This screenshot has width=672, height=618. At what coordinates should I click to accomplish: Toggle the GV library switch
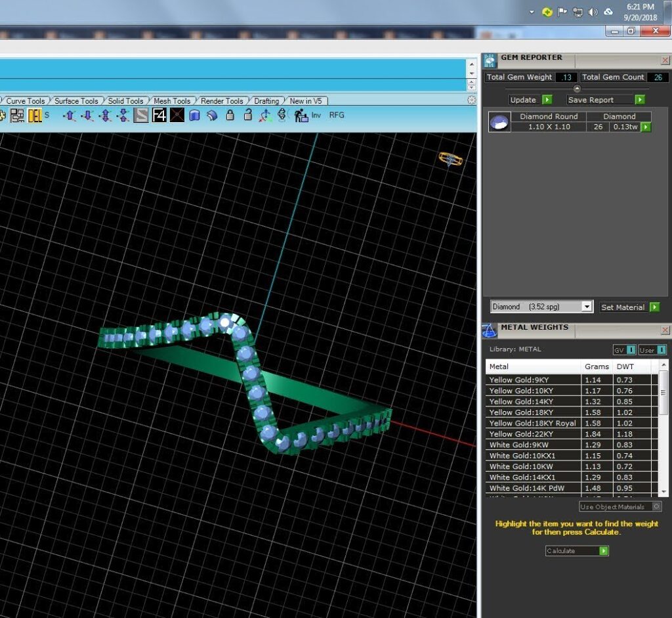click(x=625, y=350)
